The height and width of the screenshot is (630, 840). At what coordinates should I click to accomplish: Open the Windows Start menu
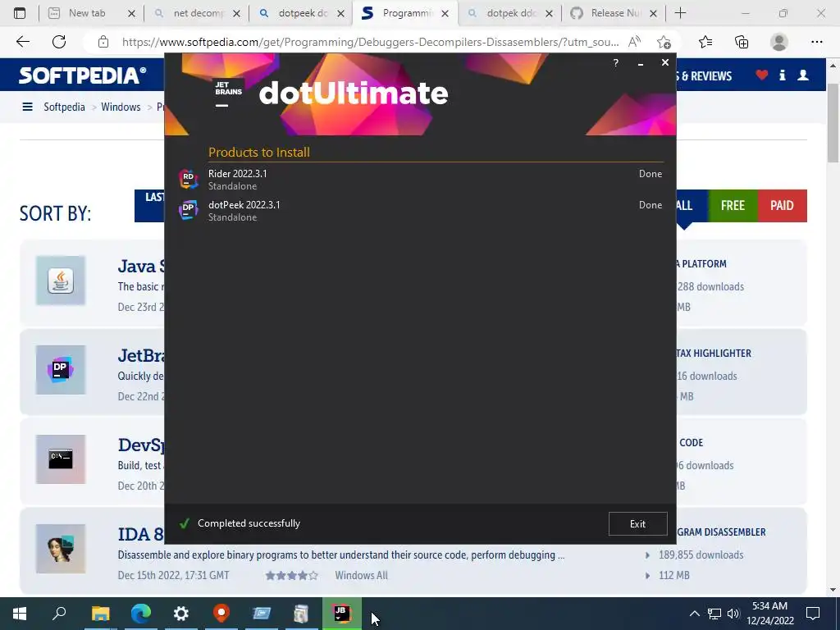(20, 614)
